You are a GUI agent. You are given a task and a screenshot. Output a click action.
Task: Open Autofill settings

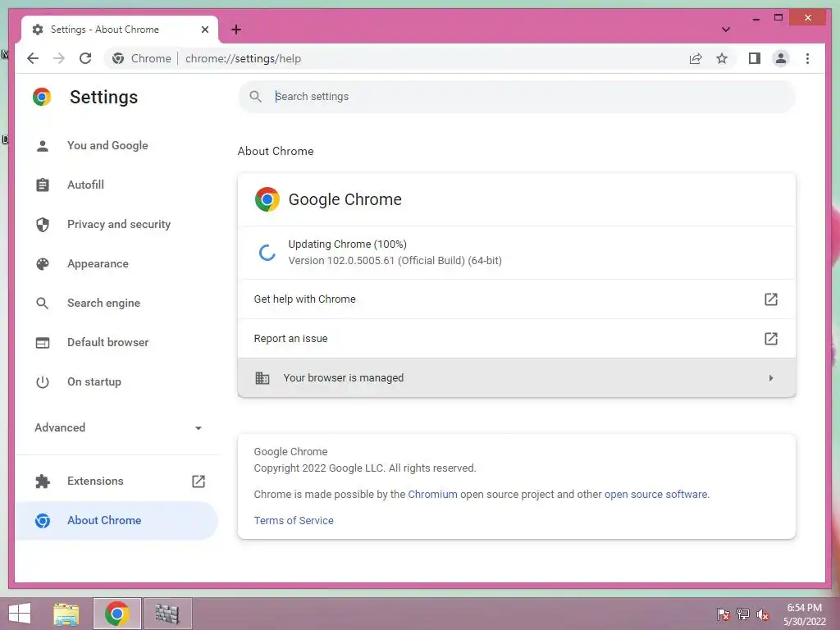coord(85,185)
